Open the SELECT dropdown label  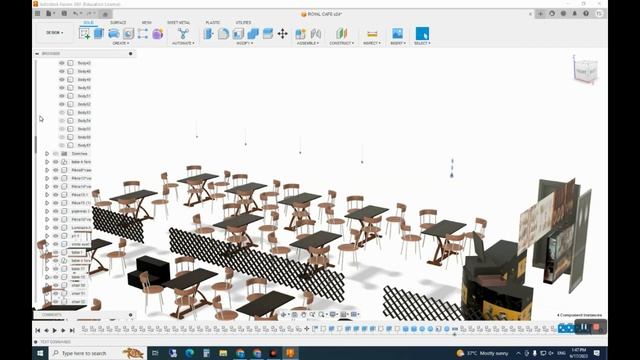pyautogui.click(x=422, y=43)
